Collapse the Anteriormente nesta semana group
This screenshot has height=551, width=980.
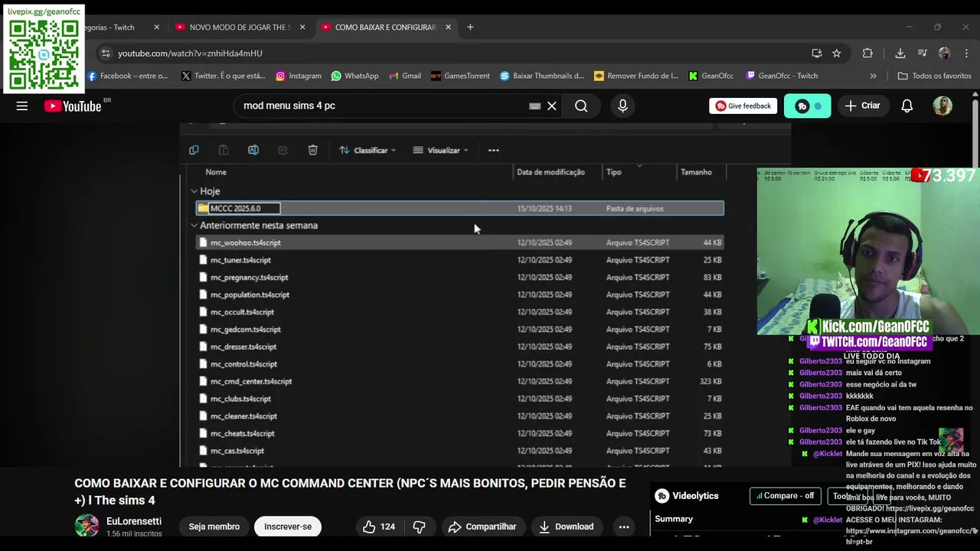tap(194, 226)
